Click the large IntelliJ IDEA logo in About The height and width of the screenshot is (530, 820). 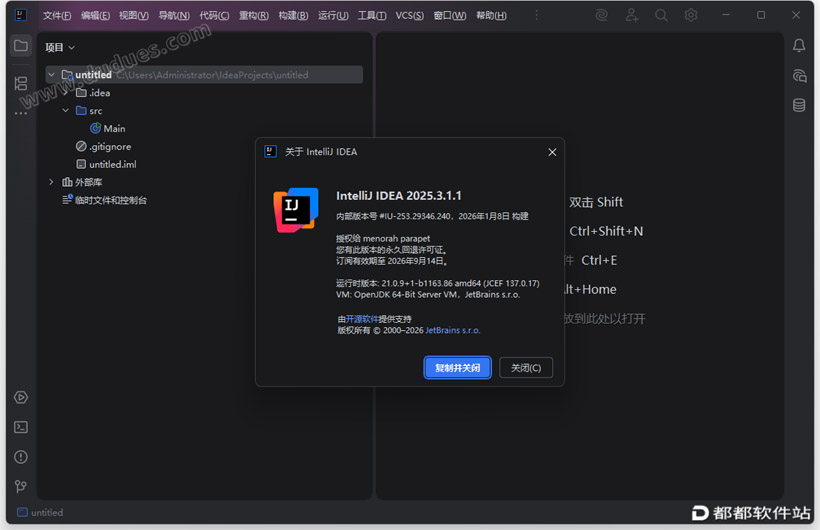(x=296, y=210)
